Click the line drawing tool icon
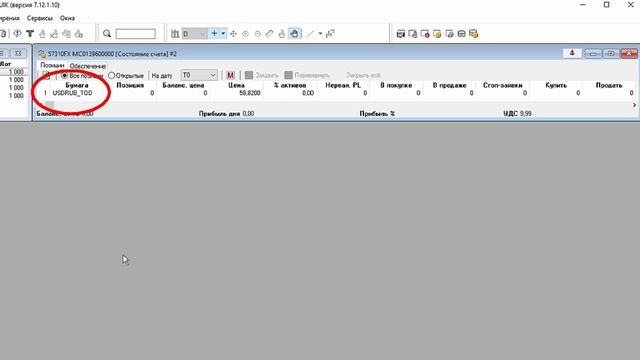Image resolution: width=640 pixels, height=360 pixels. click(x=311, y=34)
